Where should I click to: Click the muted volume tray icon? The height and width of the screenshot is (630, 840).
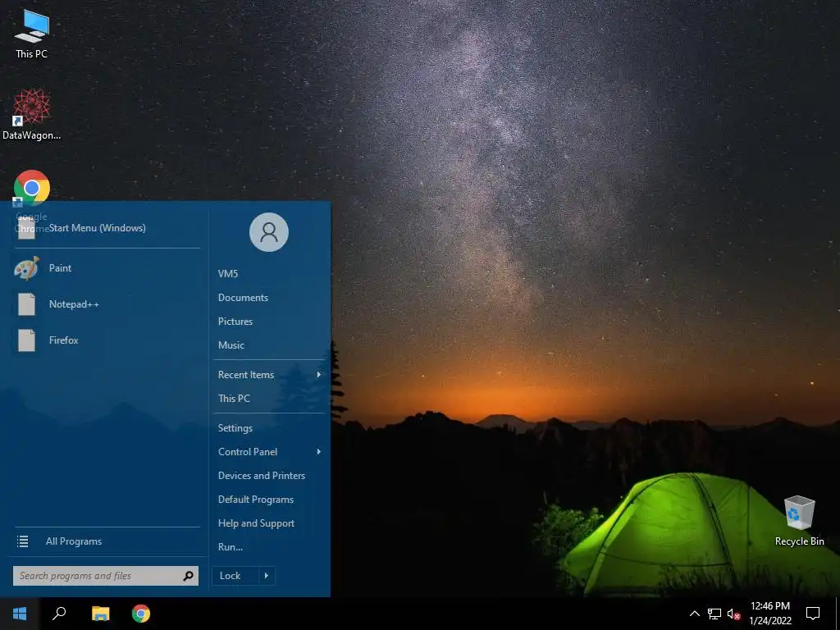(x=733, y=614)
